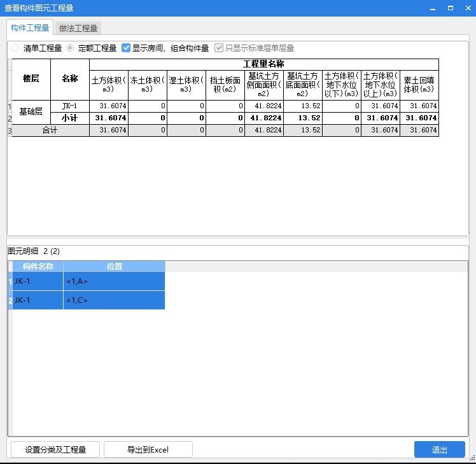Switch to the 构件工程量 tab
This screenshot has height=464, width=476.
click(30, 28)
